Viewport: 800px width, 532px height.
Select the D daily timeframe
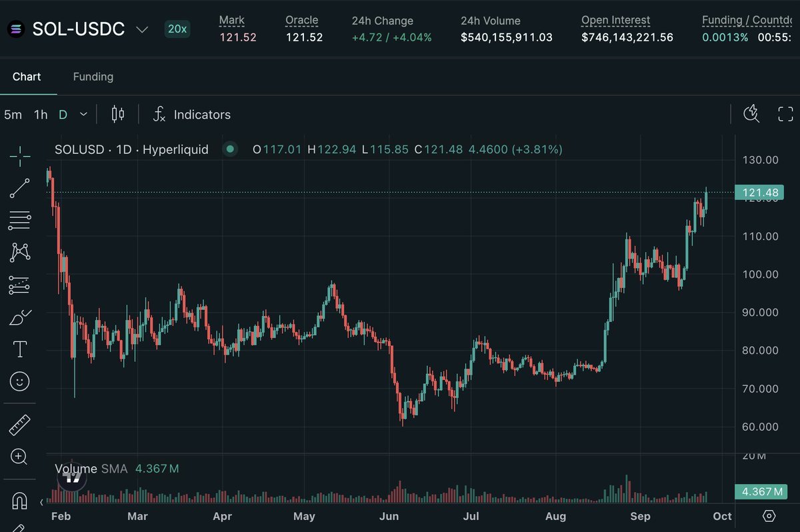point(63,115)
